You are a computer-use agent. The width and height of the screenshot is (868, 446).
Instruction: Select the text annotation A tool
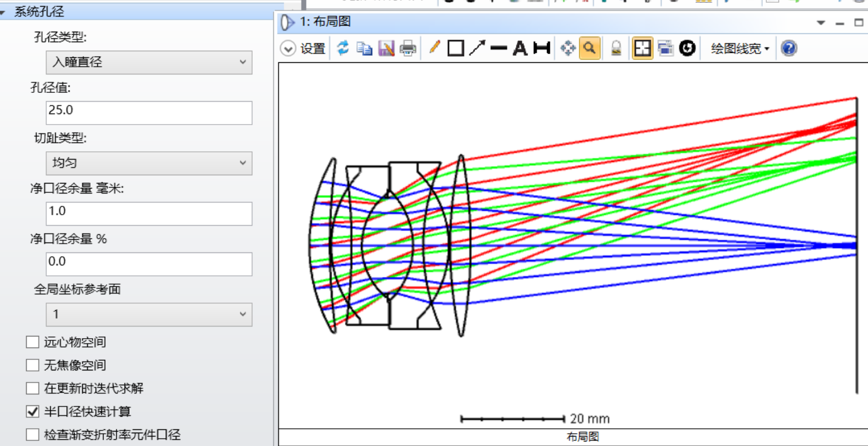(520, 48)
